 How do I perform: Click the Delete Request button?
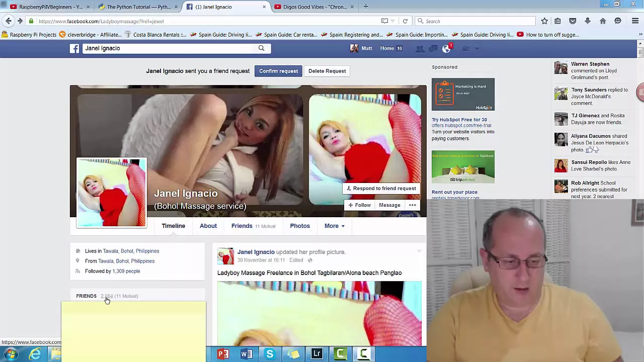[327, 71]
